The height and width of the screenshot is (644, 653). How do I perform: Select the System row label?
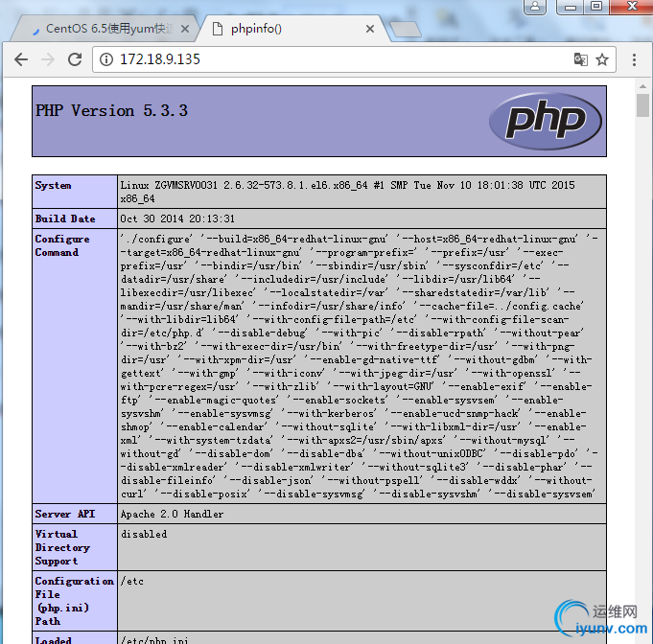[x=53, y=185]
